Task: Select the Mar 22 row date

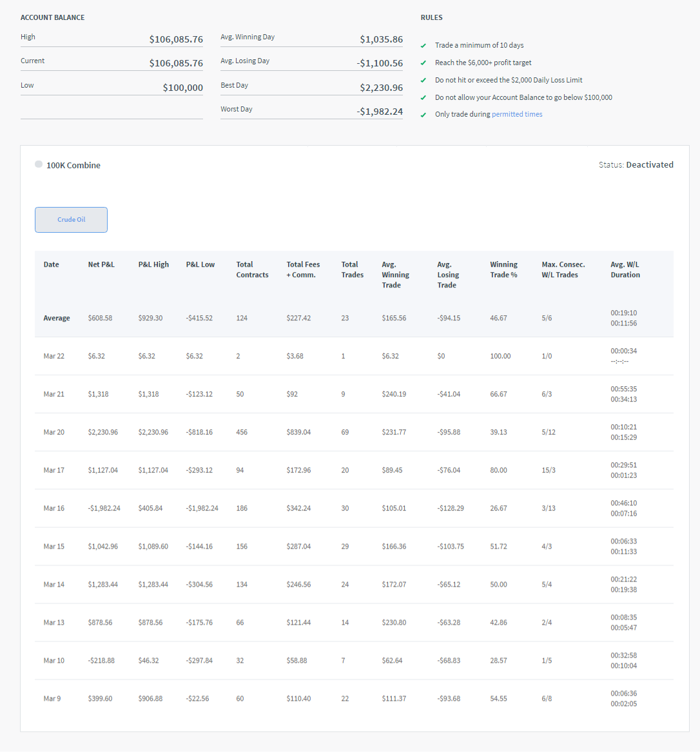Action: pos(54,356)
